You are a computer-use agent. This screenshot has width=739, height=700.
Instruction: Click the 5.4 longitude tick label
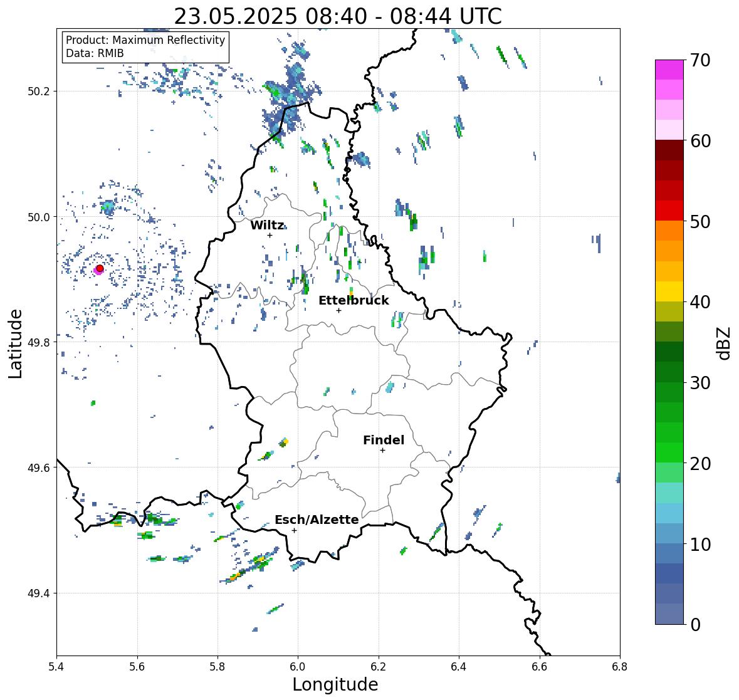click(56, 666)
